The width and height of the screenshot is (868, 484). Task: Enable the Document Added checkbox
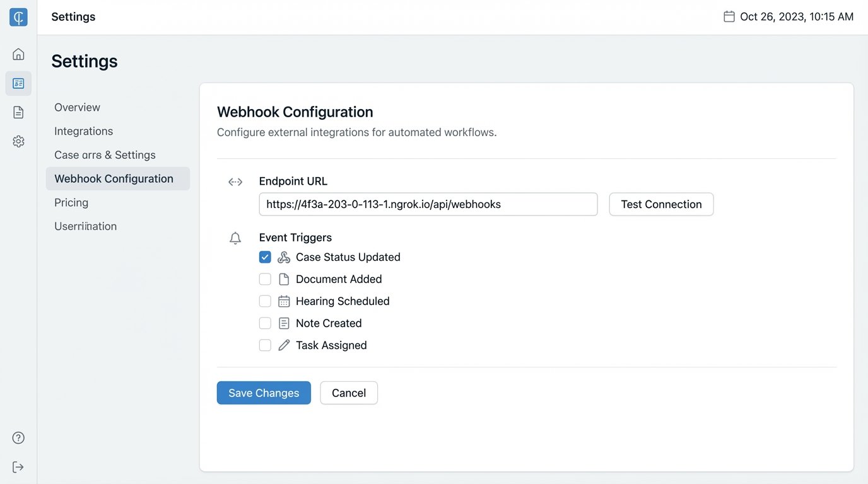point(265,279)
